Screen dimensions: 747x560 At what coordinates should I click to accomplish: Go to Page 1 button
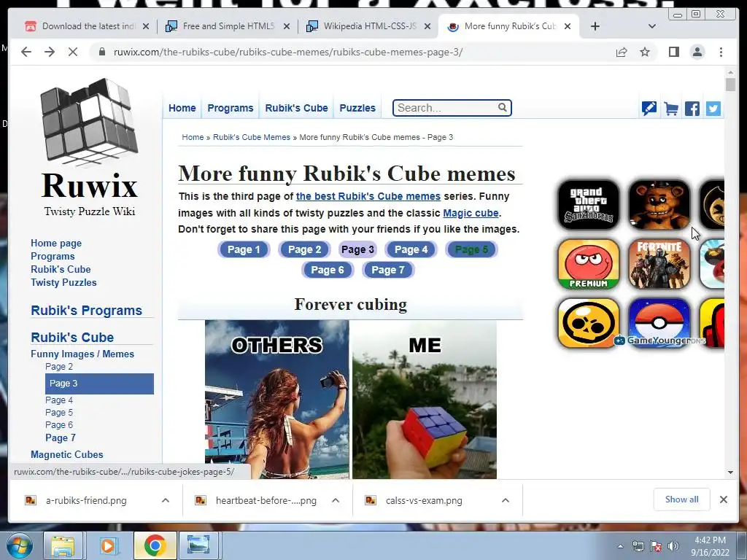pos(244,249)
